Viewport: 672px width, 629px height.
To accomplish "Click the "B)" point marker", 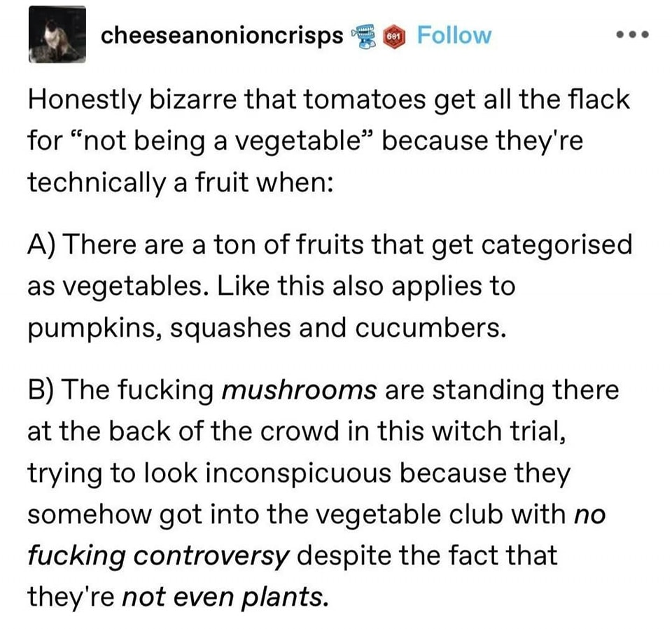I will coord(43,390).
